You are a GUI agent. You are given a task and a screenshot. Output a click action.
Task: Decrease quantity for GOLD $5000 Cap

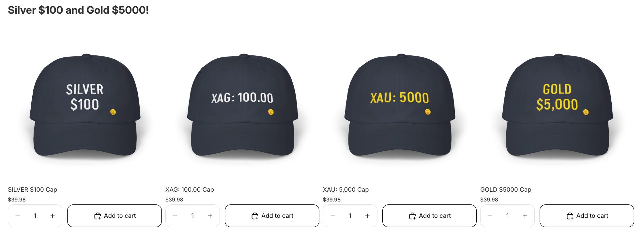pyautogui.click(x=490, y=216)
